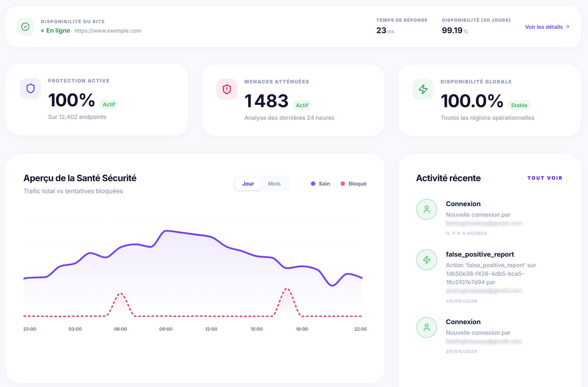Click the 23:00 axis label

[x=30, y=329]
